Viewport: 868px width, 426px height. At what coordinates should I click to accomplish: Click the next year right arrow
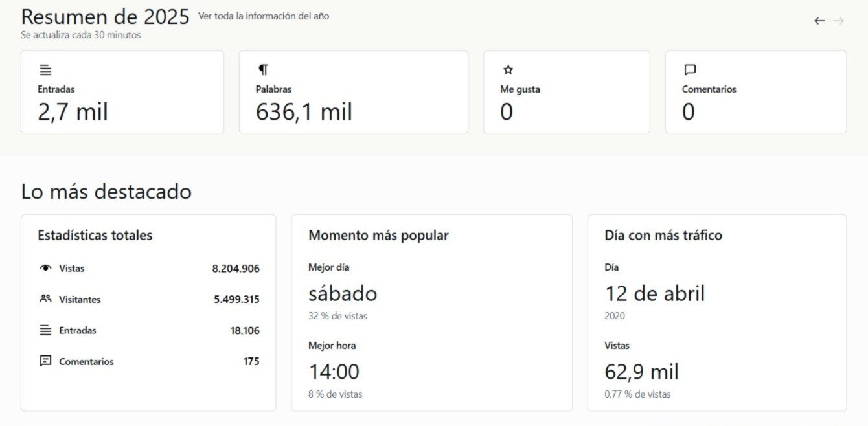pyautogui.click(x=839, y=21)
